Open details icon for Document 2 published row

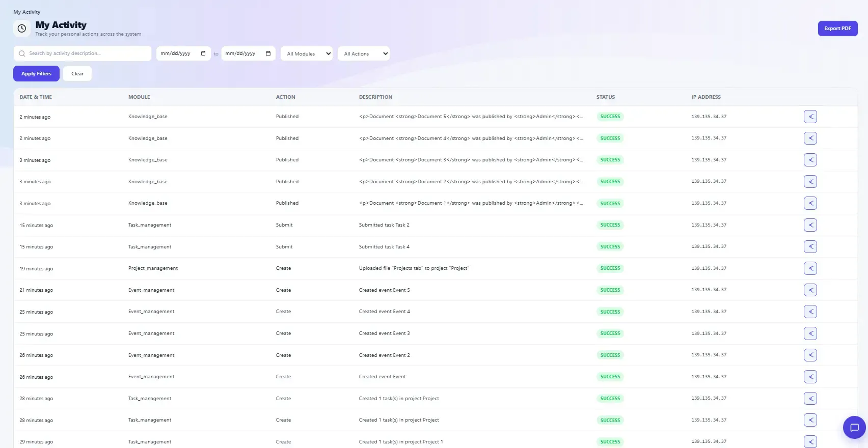(810, 182)
